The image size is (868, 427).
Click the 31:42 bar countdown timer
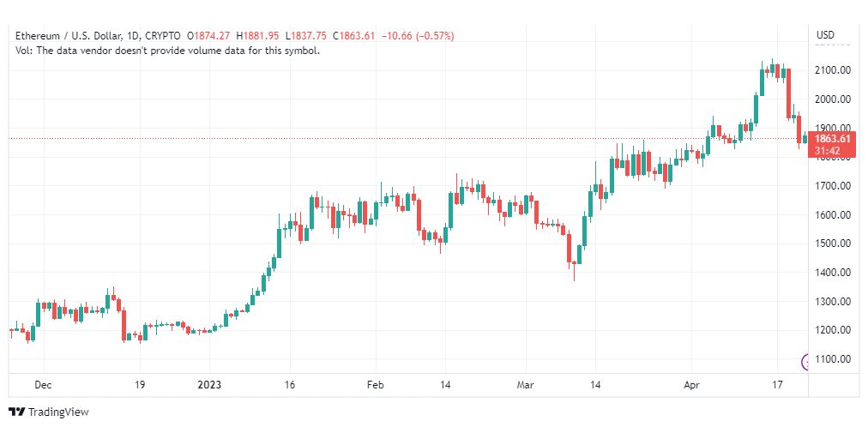point(827,150)
